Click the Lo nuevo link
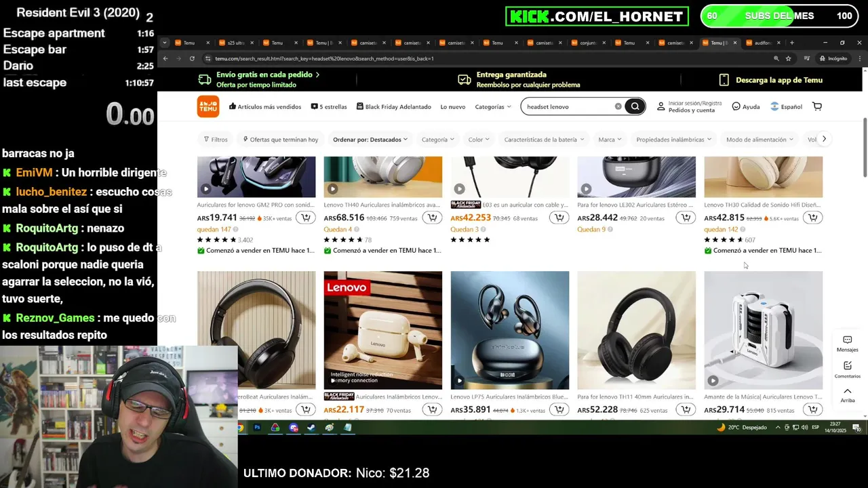Screen dimensions: 868x488 [453, 106]
